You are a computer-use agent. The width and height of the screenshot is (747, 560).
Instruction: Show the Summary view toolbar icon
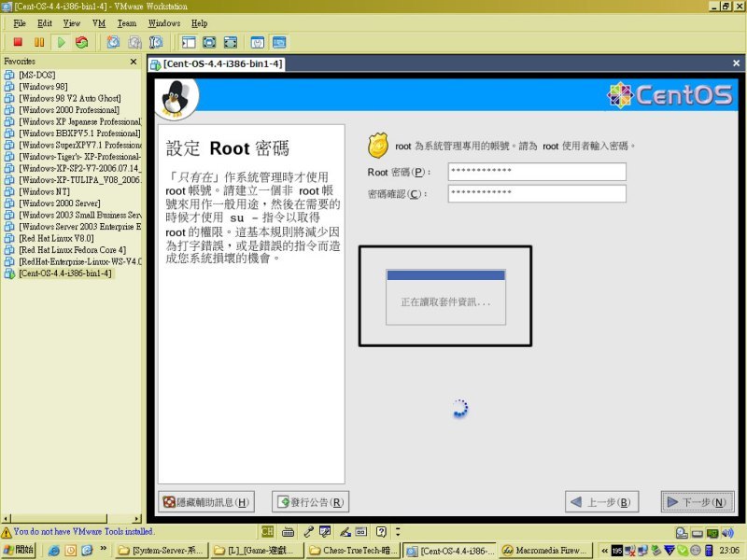click(x=258, y=42)
